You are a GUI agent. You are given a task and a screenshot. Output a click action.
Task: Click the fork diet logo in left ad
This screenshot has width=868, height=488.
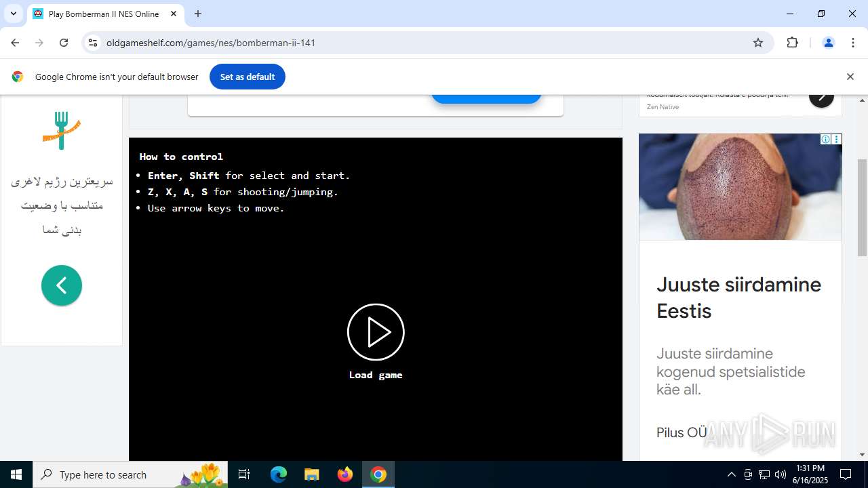[62, 130]
